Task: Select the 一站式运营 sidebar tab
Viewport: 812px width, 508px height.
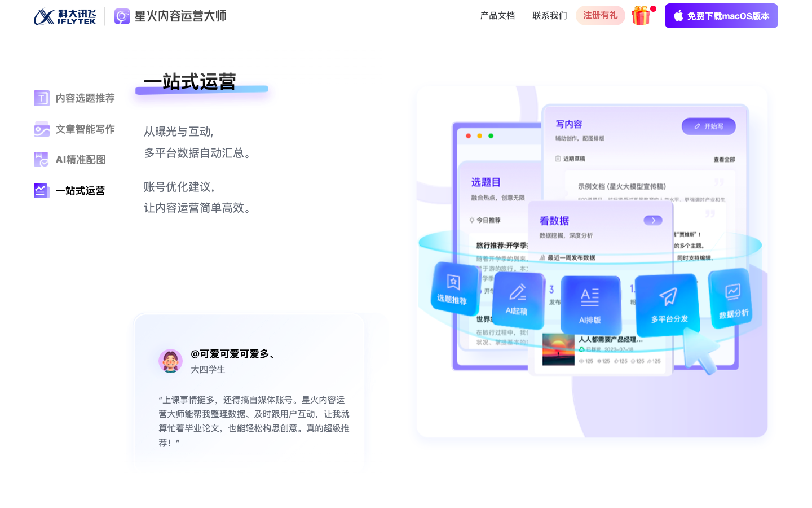Action: point(69,191)
